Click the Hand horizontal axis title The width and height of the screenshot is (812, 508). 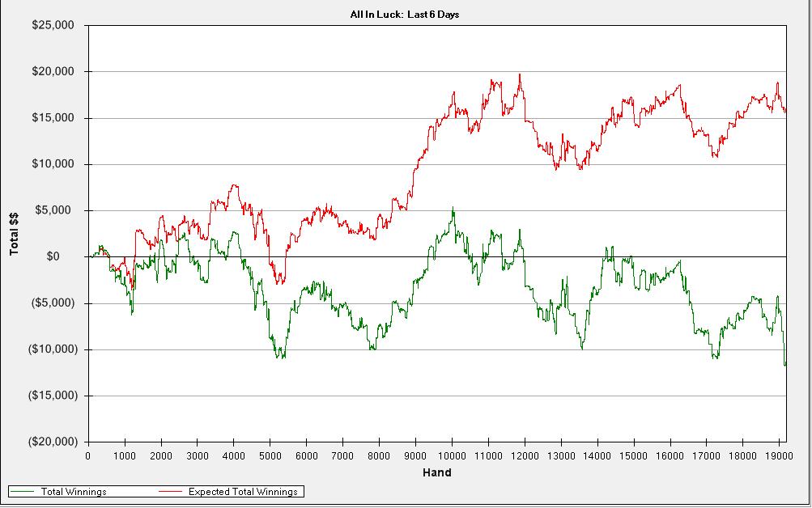(436, 472)
